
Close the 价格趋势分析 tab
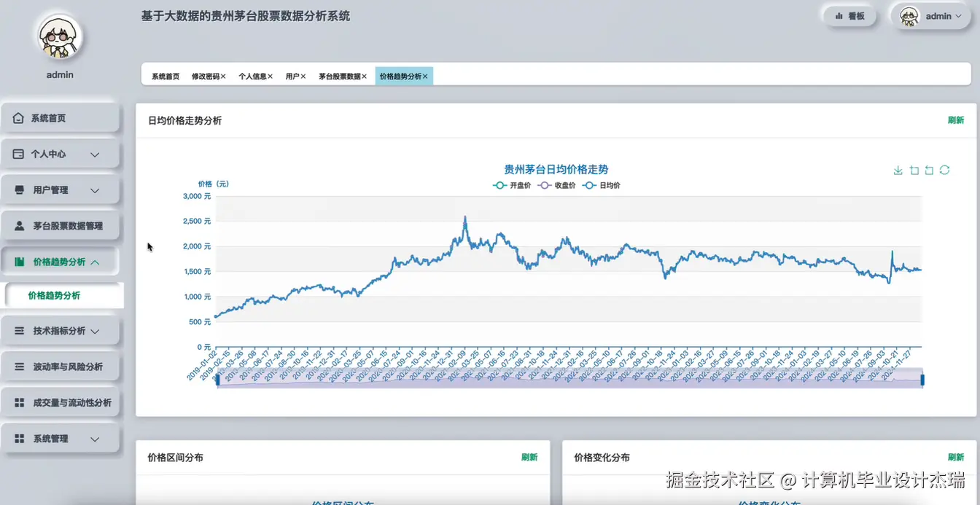coord(425,77)
